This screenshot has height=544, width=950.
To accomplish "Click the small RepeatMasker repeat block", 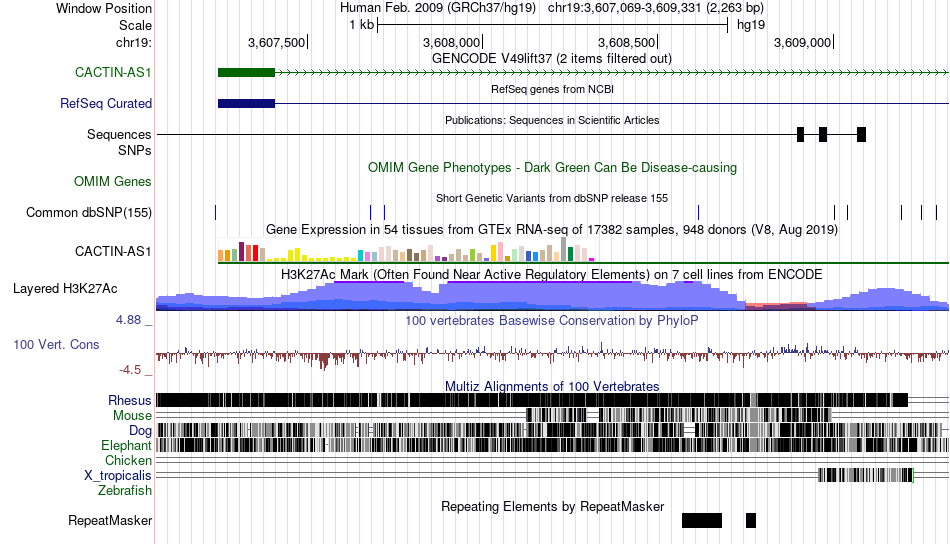I will [751, 520].
